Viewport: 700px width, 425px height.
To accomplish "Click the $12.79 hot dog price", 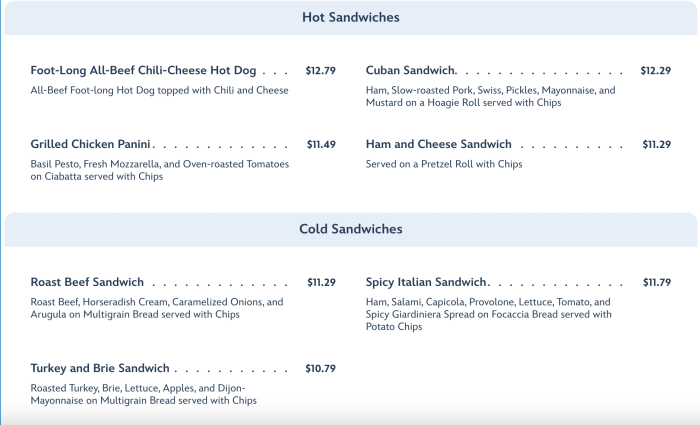I will pyautogui.click(x=320, y=71).
